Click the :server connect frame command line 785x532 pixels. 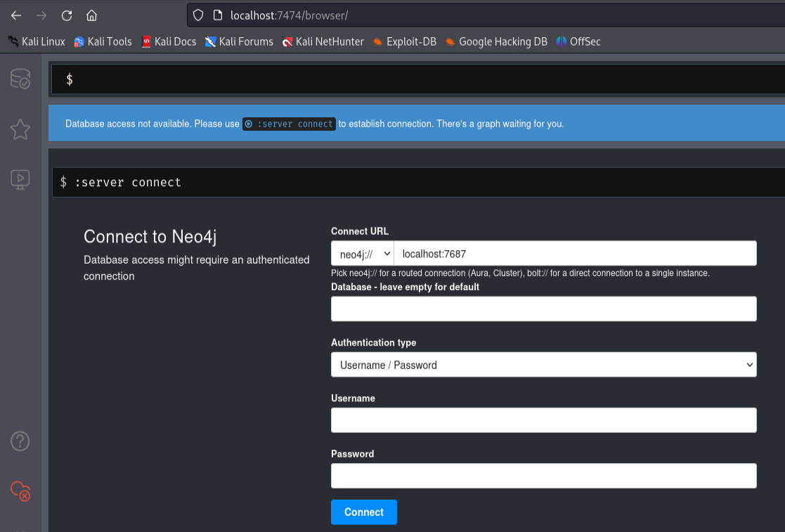(419, 182)
